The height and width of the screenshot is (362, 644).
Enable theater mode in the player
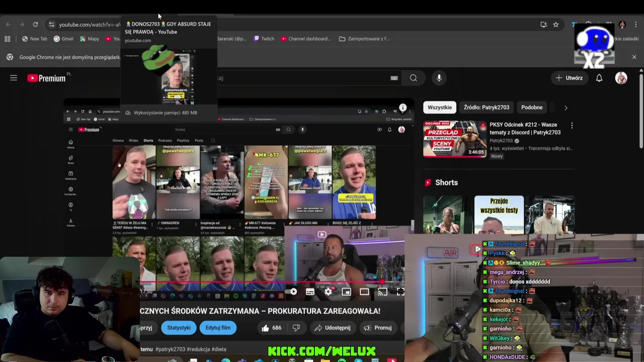click(364, 292)
